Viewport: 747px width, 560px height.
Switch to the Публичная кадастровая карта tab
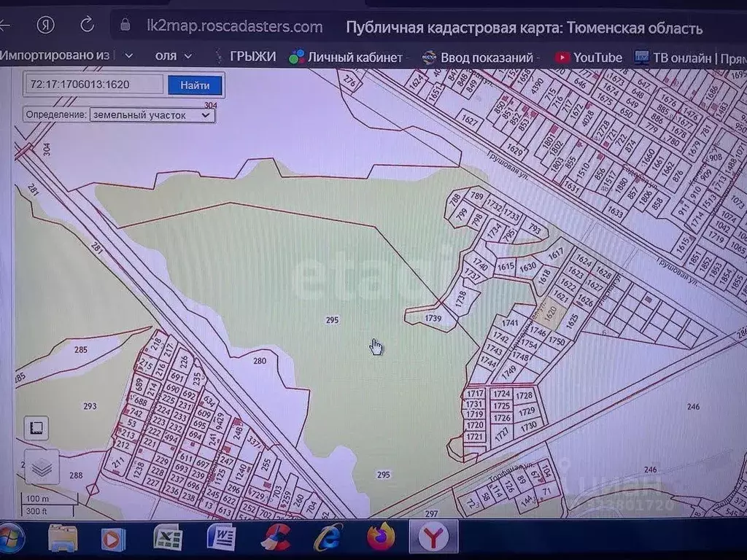524,28
